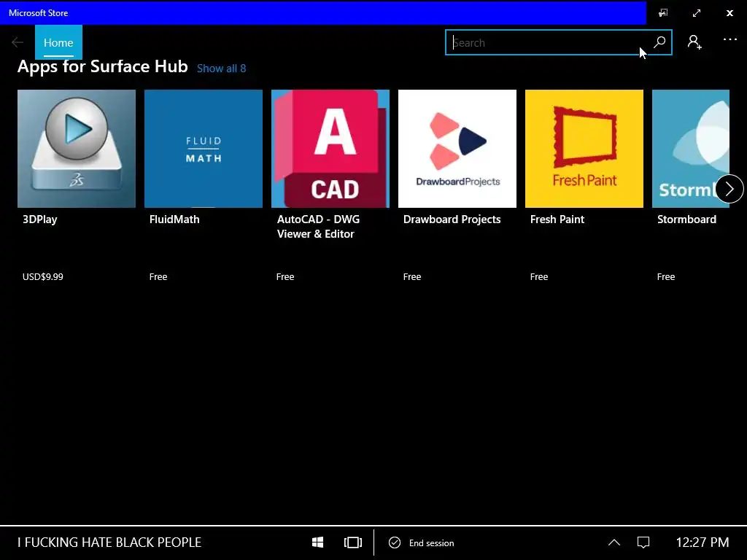Expand the Store window to full screen
The image size is (747, 560).
[697, 13]
